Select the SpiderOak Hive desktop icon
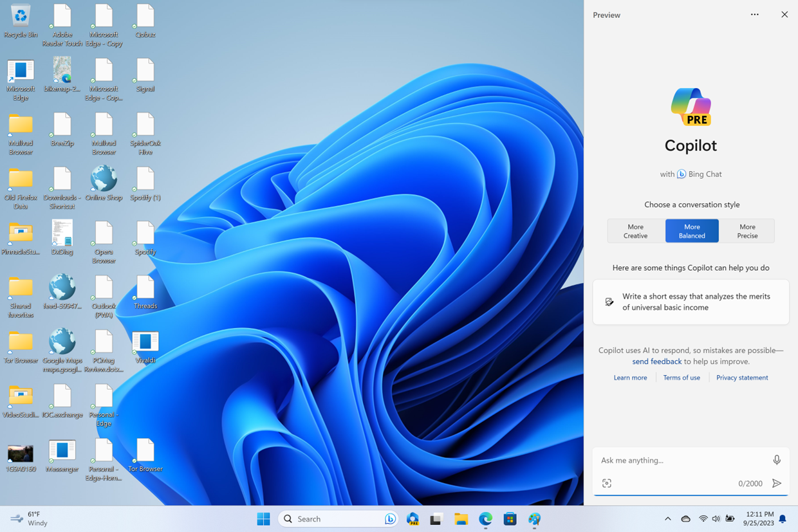The width and height of the screenshot is (798, 532). click(145, 134)
